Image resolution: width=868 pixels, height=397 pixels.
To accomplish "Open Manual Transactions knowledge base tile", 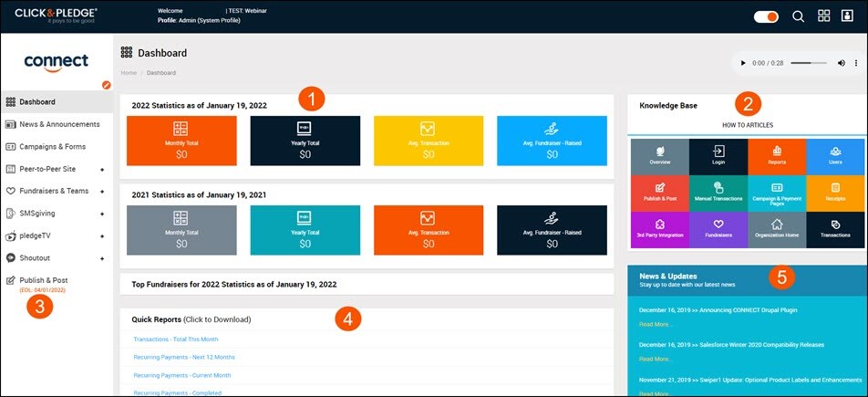I will [x=718, y=193].
